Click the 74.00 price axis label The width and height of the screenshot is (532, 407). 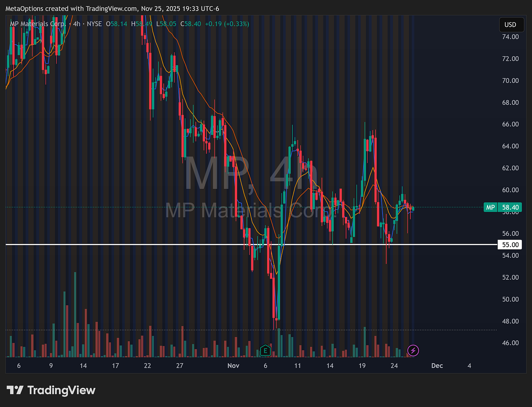click(x=510, y=37)
